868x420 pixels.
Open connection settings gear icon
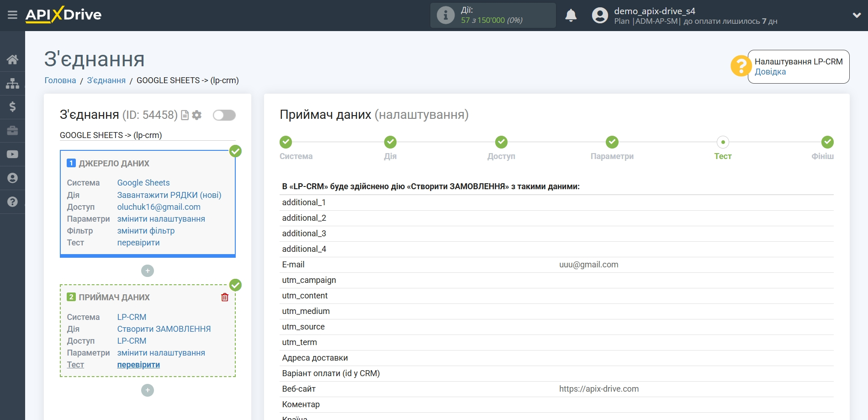click(197, 115)
